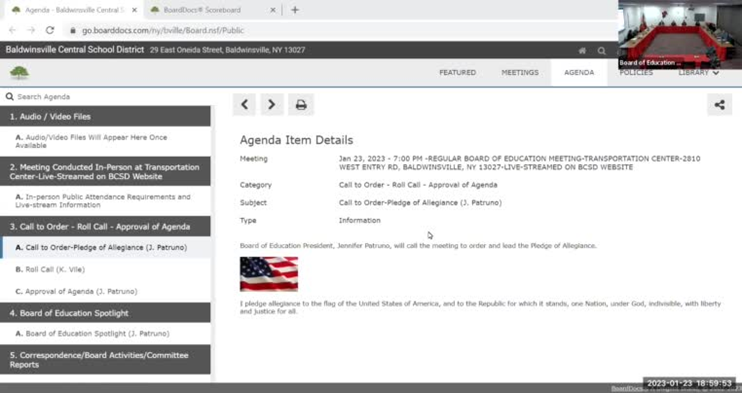This screenshot has height=393, width=742.
Task: Collapse section 2. Meeting Conducted In-Person
Action: [x=105, y=171]
